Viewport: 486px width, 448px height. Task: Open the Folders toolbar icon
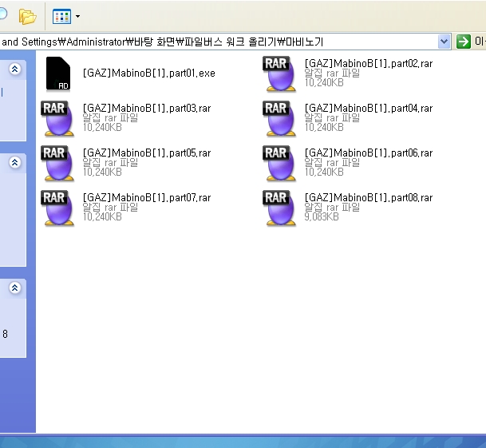(x=27, y=17)
